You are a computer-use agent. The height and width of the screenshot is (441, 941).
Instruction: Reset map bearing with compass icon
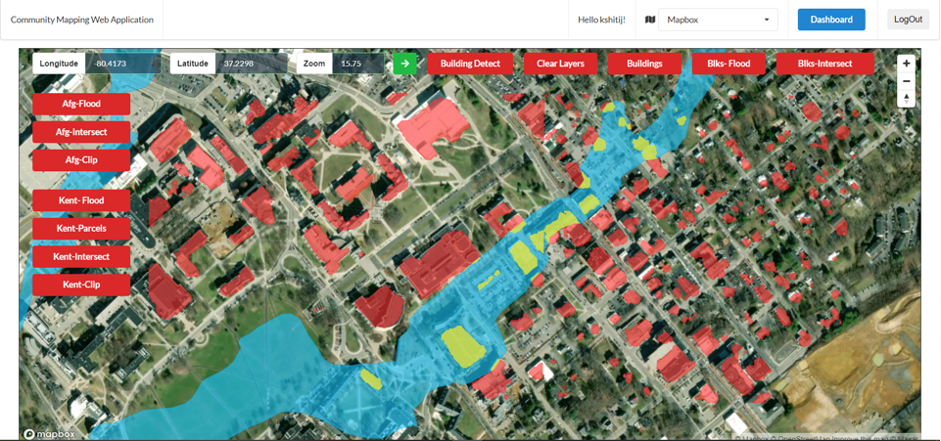click(x=906, y=98)
